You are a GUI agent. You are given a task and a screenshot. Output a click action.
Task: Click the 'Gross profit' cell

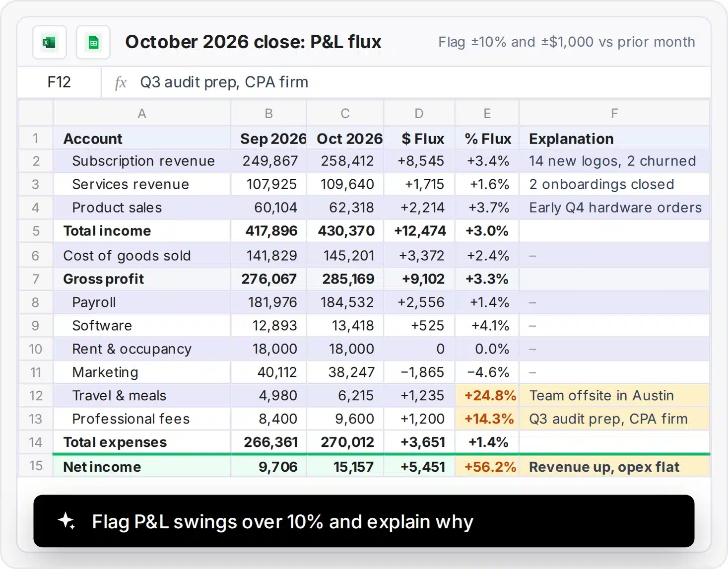click(x=142, y=279)
